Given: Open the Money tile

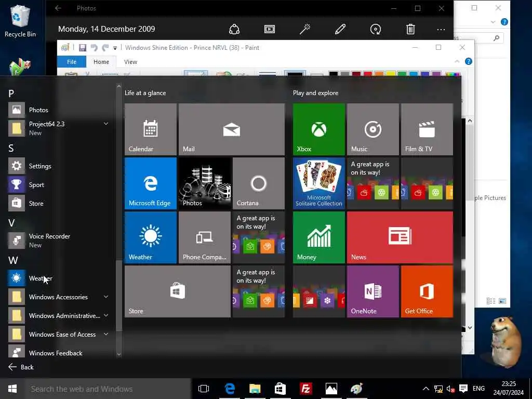Looking at the screenshot, I should pos(319,237).
